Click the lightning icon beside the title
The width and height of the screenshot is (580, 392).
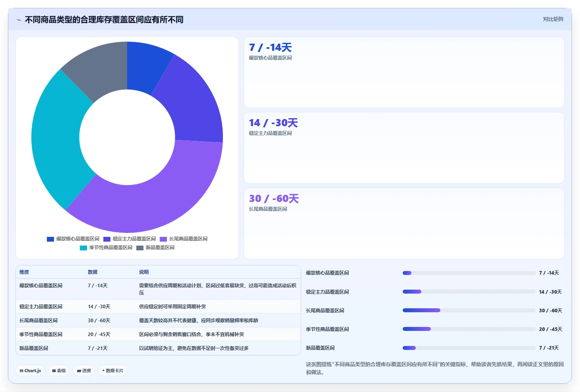coord(19,20)
